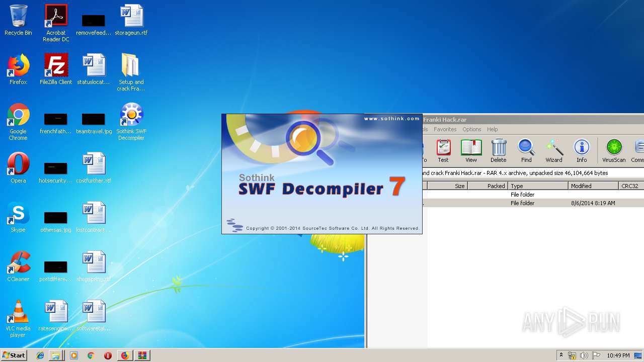Select the teamtravel.jpg desktop file
This screenshot has width=644, height=362.
click(94, 123)
